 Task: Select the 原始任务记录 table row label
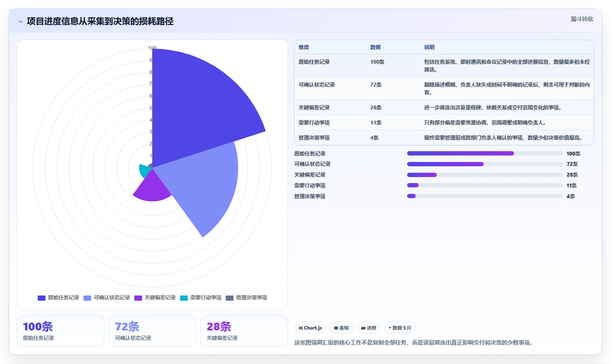pyautogui.click(x=314, y=62)
